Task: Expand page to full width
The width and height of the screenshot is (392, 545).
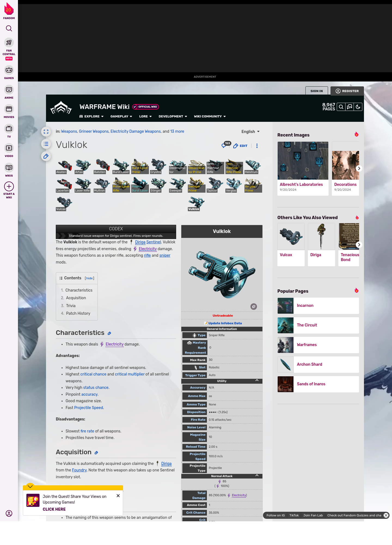Action: (46, 132)
